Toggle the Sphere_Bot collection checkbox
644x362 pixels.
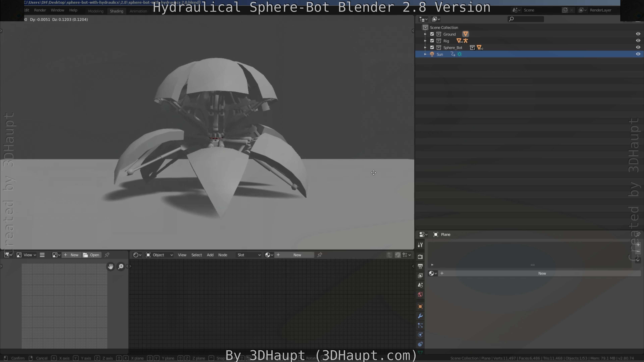pos(432,47)
